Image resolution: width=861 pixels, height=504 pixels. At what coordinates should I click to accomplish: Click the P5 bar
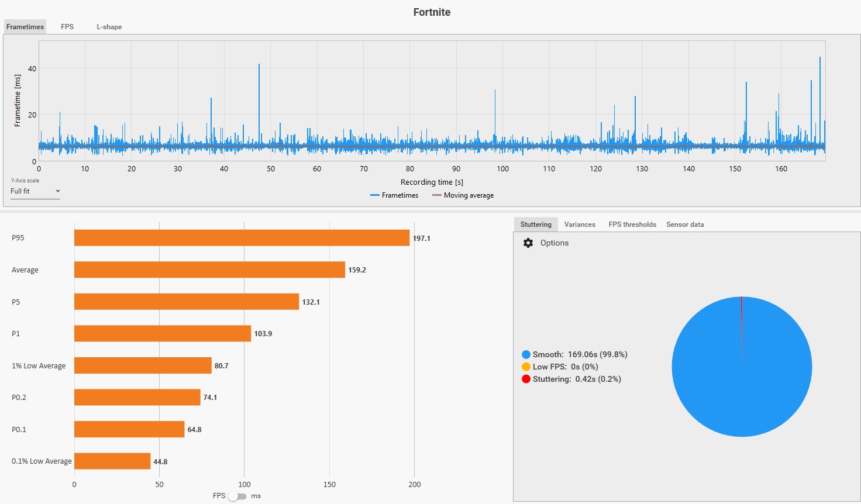coord(187,302)
